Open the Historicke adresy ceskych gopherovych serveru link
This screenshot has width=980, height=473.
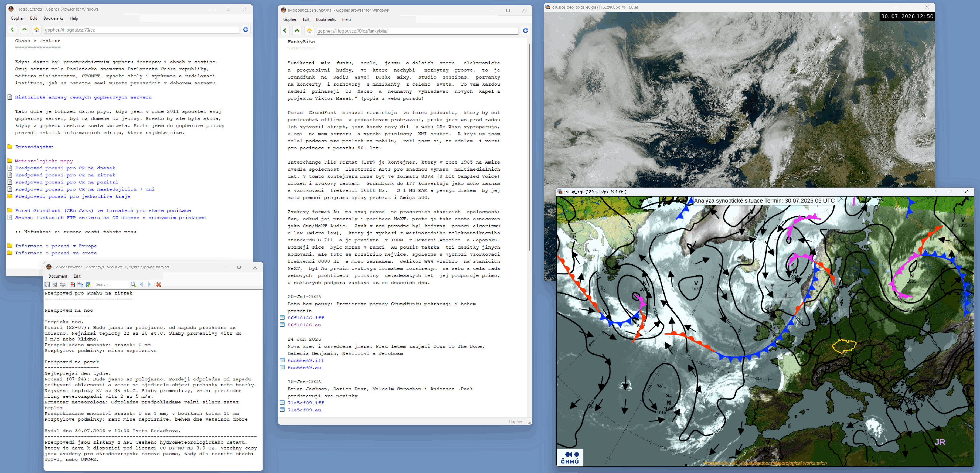pos(83,97)
